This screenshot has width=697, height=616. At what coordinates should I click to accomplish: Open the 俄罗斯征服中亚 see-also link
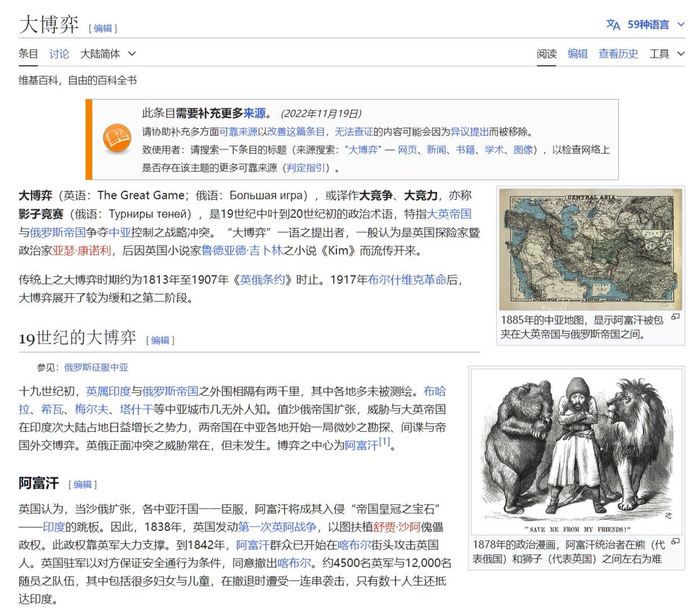tap(96, 368)
